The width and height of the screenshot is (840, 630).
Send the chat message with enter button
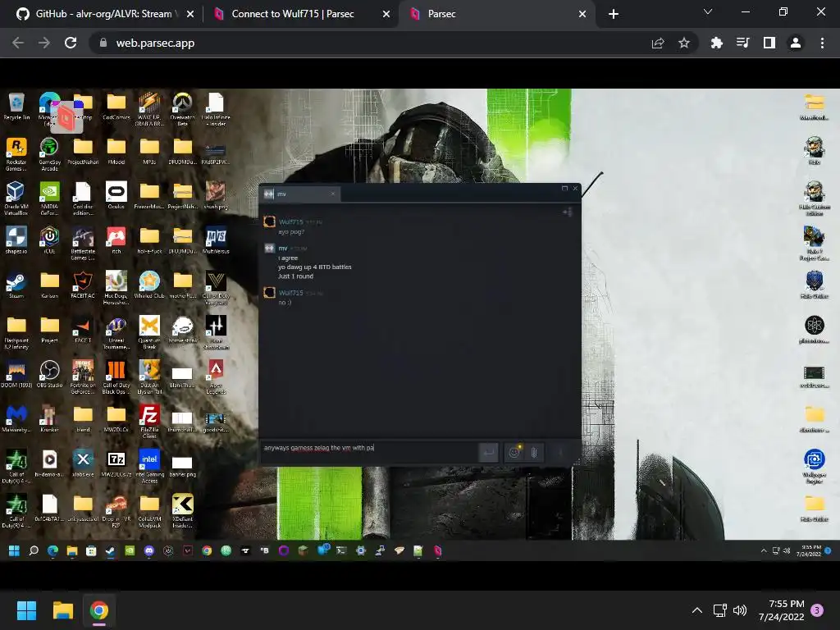click(x=488, y=452)
